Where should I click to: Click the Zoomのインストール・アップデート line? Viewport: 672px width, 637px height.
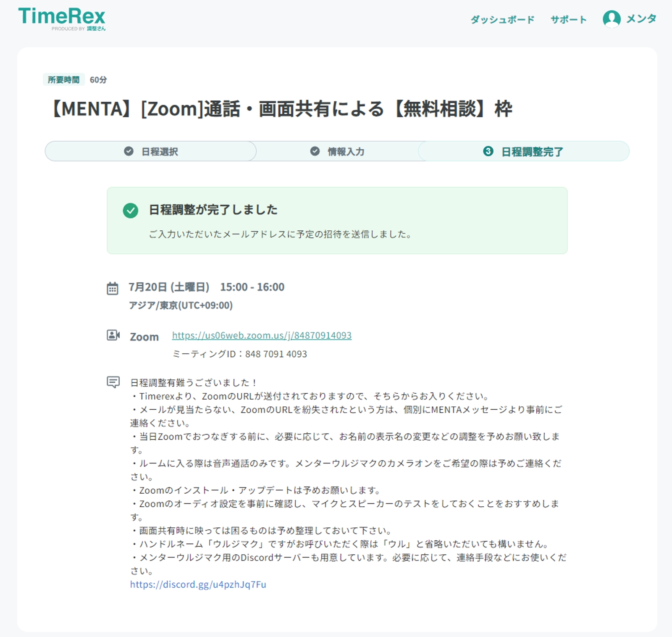(256, 490)
